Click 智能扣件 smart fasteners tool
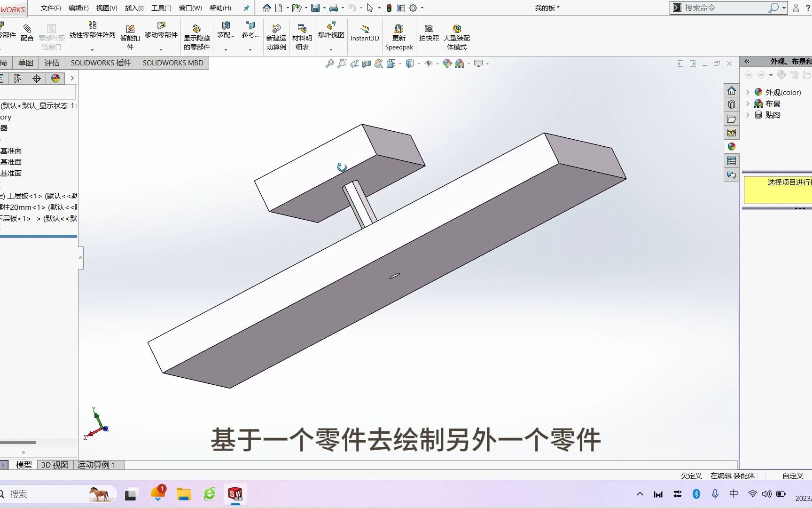Image resolution: width=812 pixels, height=508 pixels. (x=130, y=38)
